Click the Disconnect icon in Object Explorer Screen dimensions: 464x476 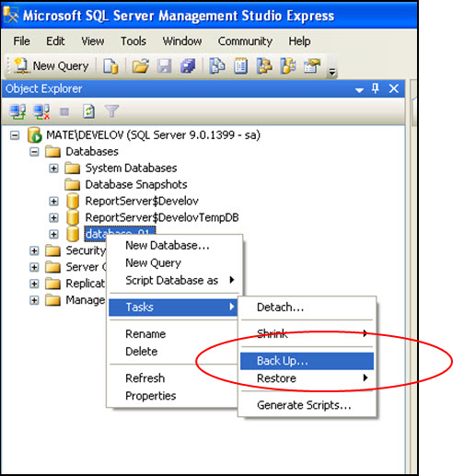pyautogui.click(x=41, y=111)
